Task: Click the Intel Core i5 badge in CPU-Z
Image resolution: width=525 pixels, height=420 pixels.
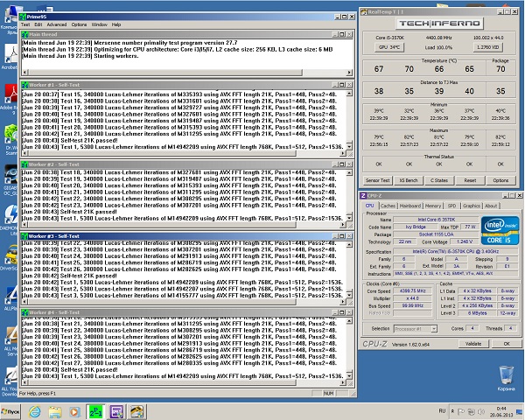Action: [x=500, y=230]
